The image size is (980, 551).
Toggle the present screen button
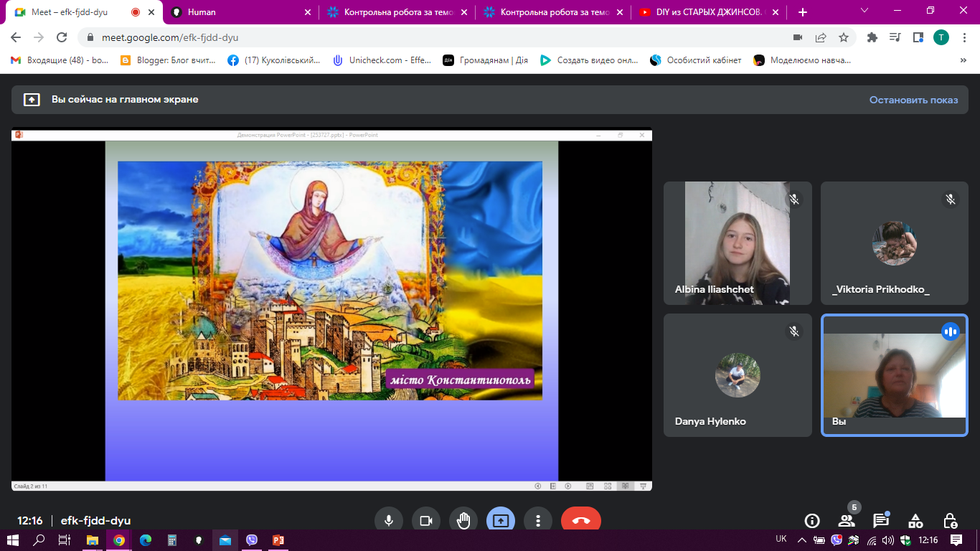[x=501, y=521]
